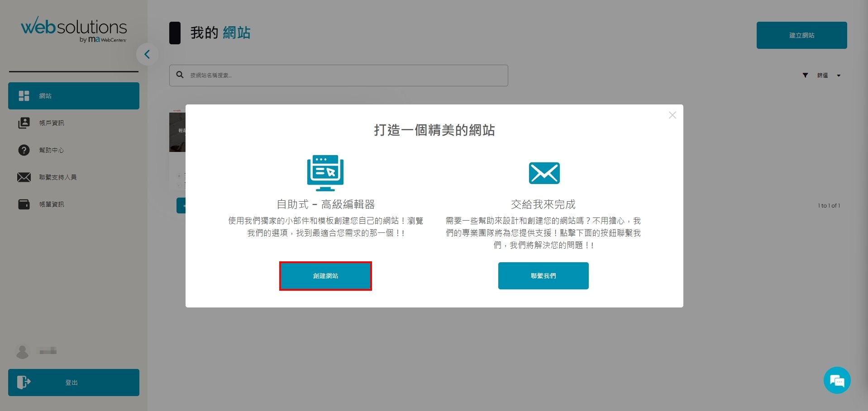Open the 幫助中心 question mark icon
The width and height of the screenshot is (868, 411).
point(24,150)
